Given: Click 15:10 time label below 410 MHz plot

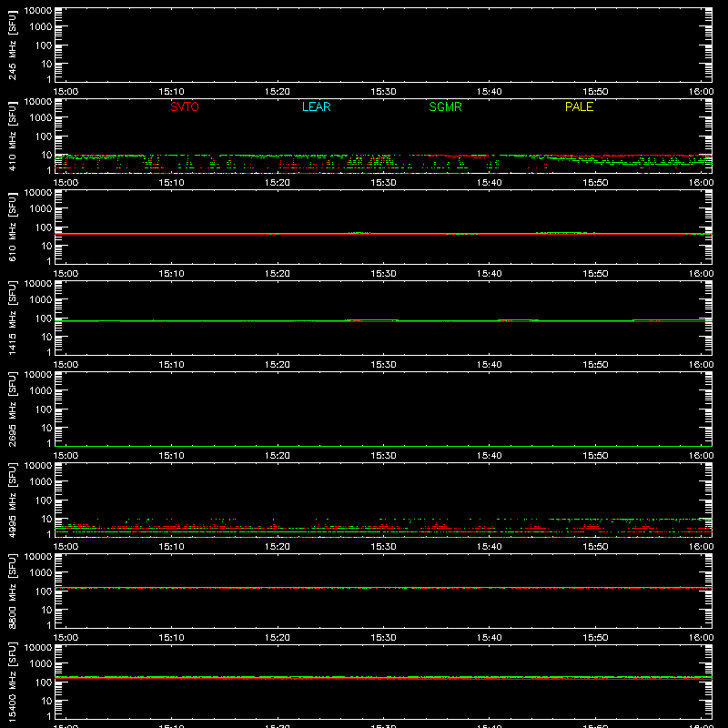Looking at the screenshot, I should [x=171, y=183].
